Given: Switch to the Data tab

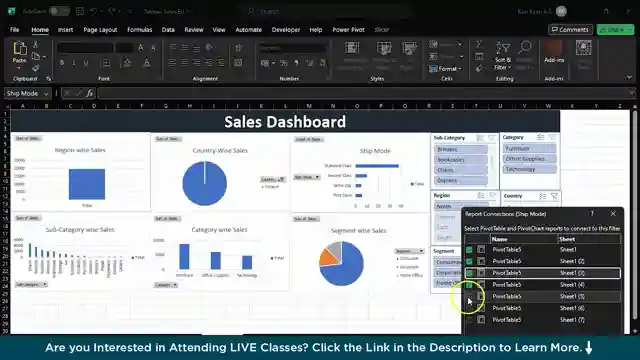Looking at the screenshot, I should point(168,29).
